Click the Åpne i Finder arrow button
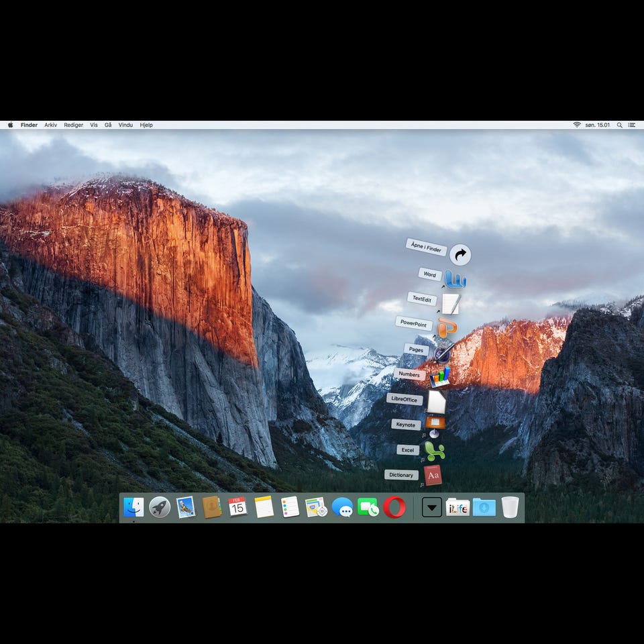 point(460,255)
